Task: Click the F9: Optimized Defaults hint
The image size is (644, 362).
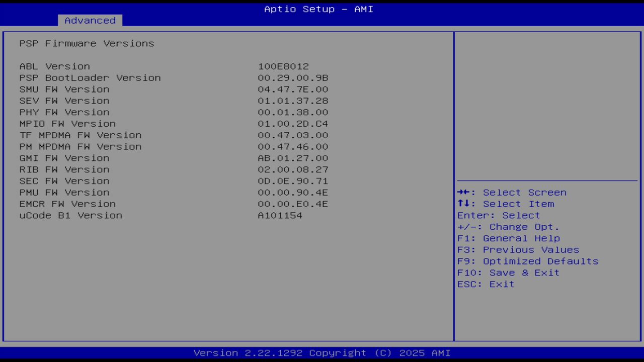Action: [528, 261]
